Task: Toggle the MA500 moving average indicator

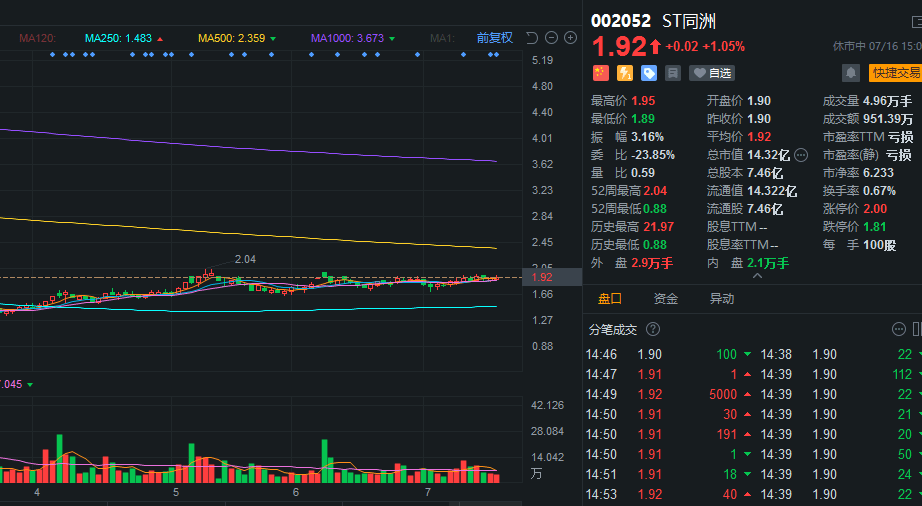Action: pyautogui.click(x=237, y=38)
